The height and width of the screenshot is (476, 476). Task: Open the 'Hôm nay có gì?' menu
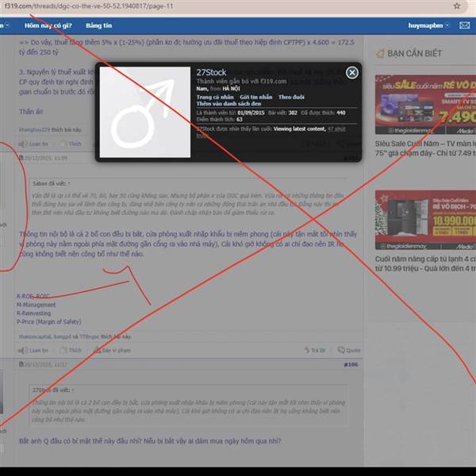pyautogui.click(x=48, y=25)
